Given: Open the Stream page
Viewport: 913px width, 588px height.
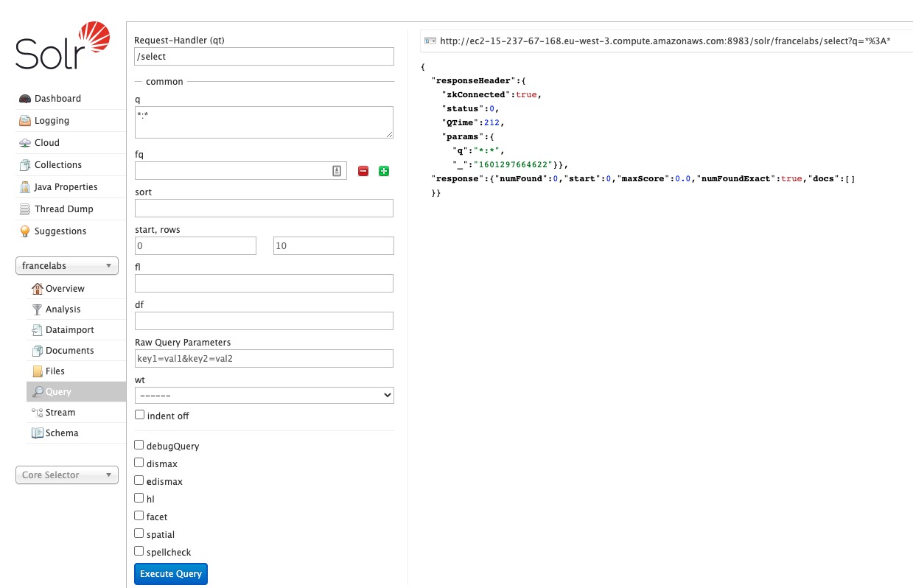Looking at the screenshot, I should [60, 413].
